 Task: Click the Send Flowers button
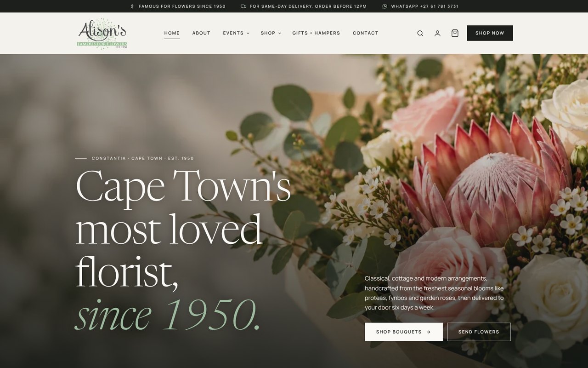click(x=479, y=332)
